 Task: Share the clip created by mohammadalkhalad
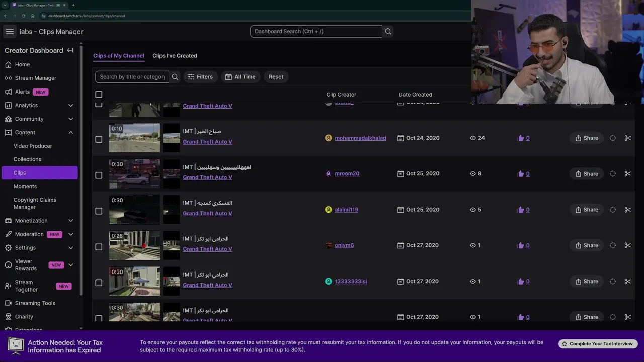(587, 138)
